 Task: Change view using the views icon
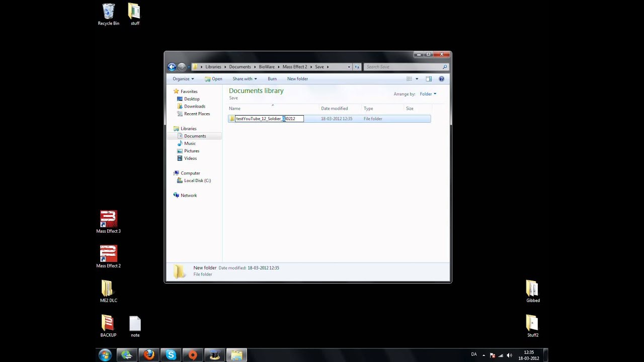(x=410, y=79)
